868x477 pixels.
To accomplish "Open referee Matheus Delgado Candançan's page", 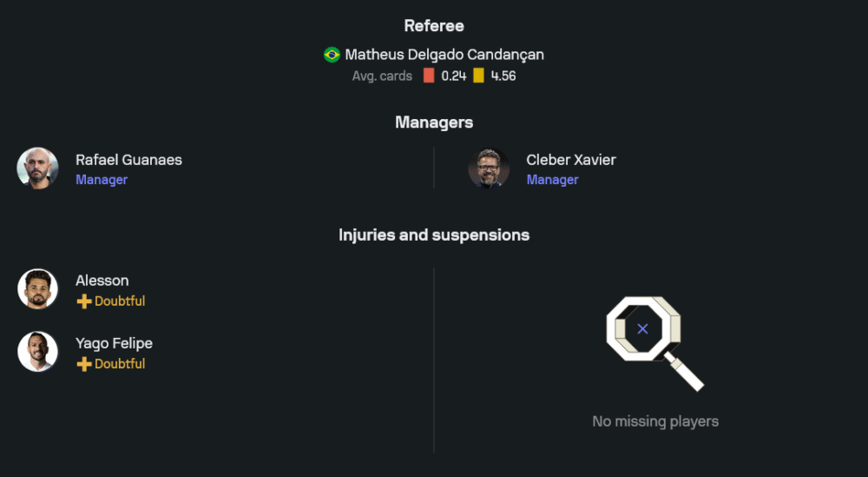I will click(x=444, y=55).
